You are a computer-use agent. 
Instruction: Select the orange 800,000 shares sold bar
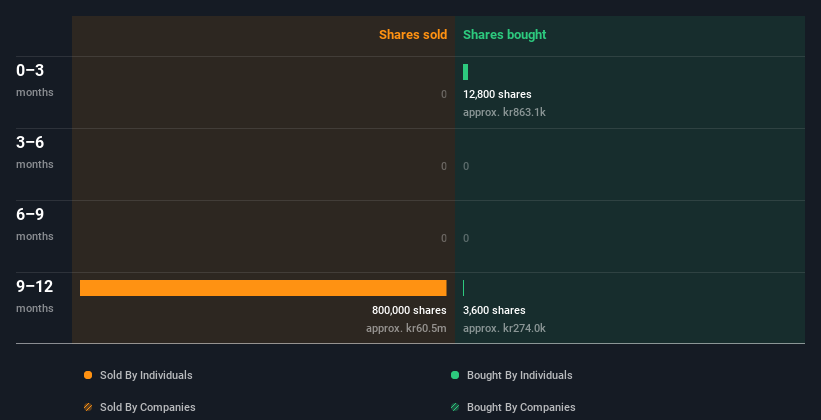(x=263, y=288)
